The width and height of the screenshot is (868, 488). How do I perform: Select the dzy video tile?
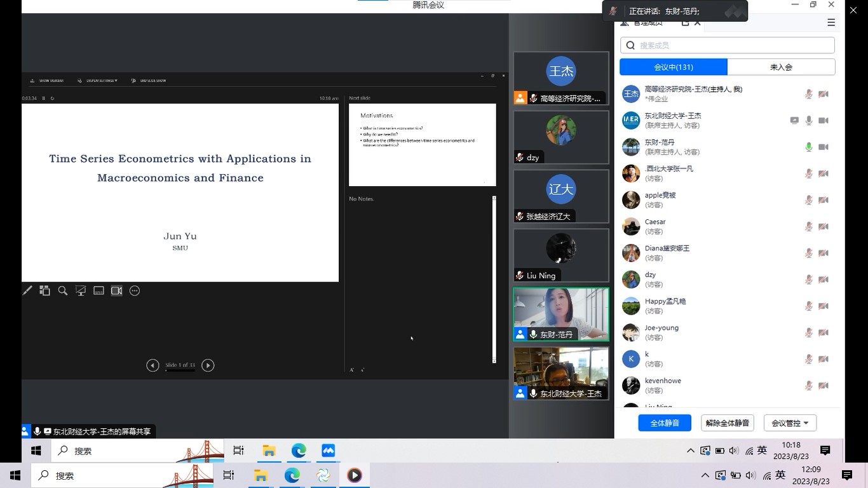pyautogui.click(x=561, y=137)
